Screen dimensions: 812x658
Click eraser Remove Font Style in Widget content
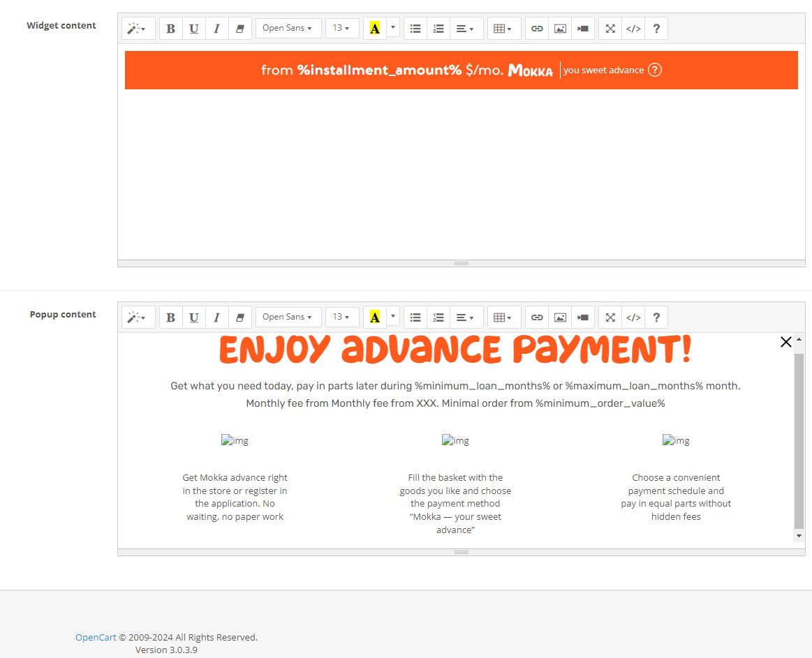click(239, 29)
